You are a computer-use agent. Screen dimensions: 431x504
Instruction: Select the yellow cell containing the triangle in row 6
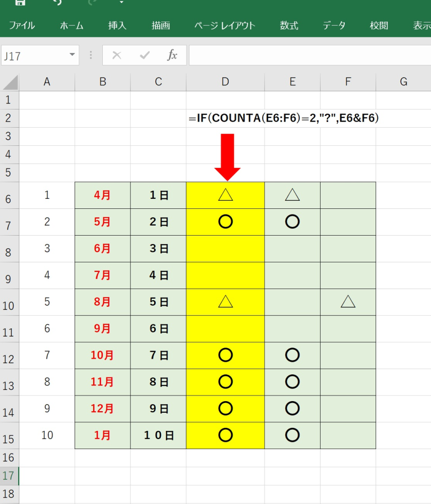[225, 195]
